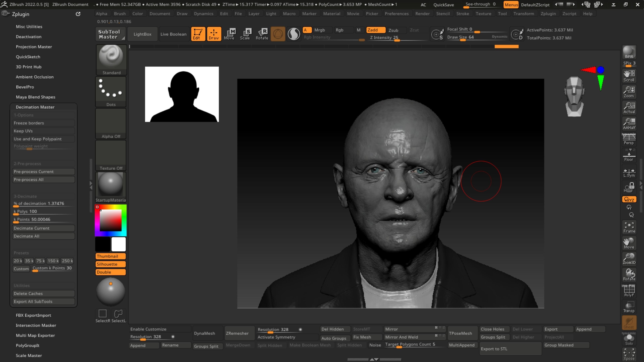This screenshot has width=644, height=362.
Task: Click the Frame mesh icon
Action: pos(629,227)
